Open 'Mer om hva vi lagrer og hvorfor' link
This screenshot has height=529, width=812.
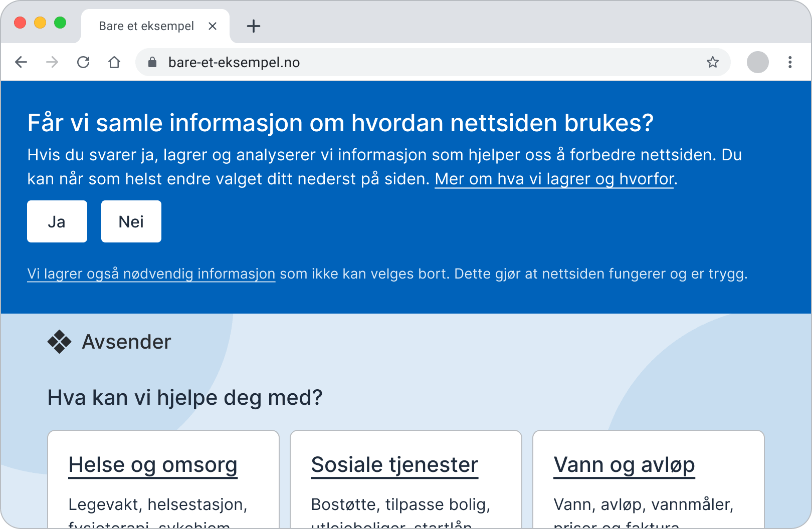coord(554,179)
